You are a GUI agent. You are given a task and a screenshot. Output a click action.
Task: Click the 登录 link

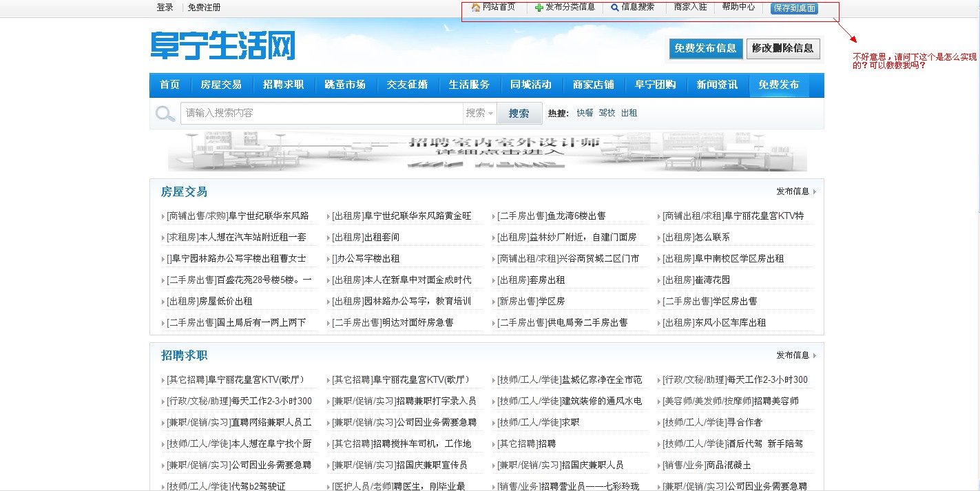(x=165, y=8)
